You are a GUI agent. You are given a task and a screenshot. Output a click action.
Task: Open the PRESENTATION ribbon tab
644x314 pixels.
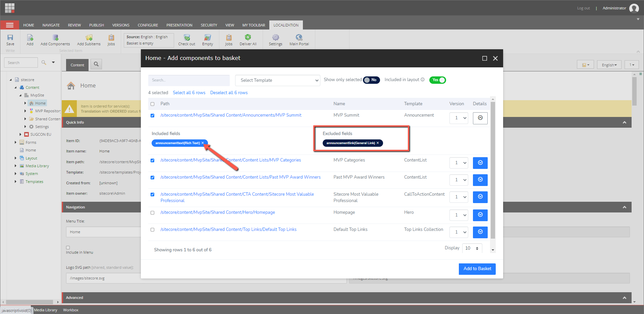[179, 25]
